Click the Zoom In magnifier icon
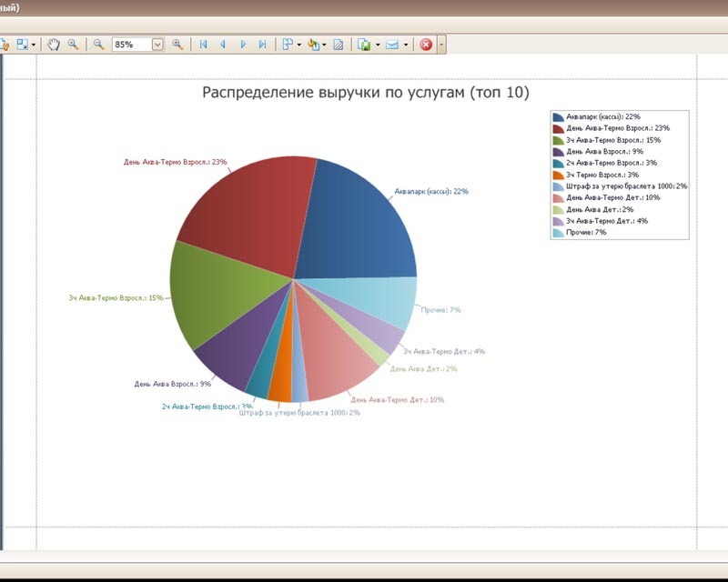The height and width of the screenshot is (582, 728). [x=178, y=44]
